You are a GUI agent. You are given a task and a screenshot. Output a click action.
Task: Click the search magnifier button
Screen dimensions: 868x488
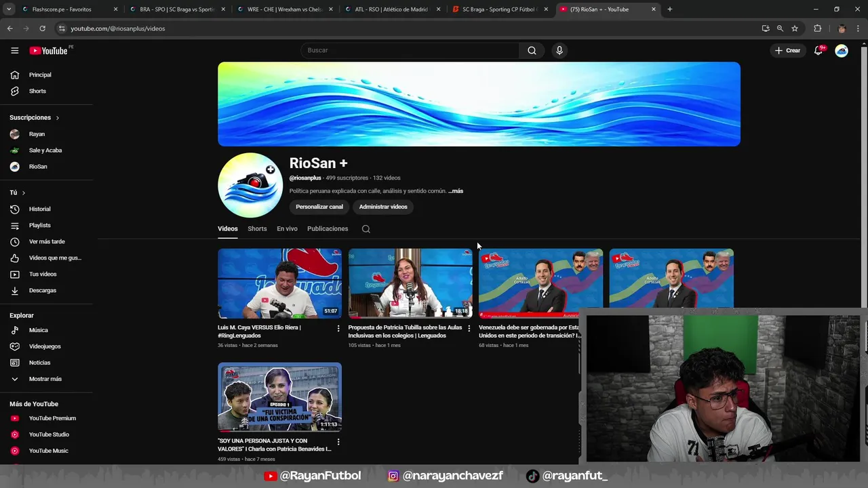point(532,50)
